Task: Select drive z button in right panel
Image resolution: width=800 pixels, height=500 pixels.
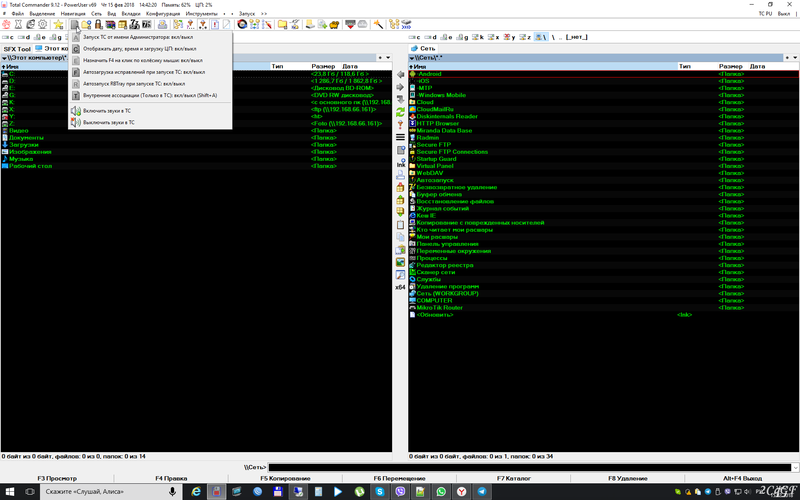Action: click(525, 37)
